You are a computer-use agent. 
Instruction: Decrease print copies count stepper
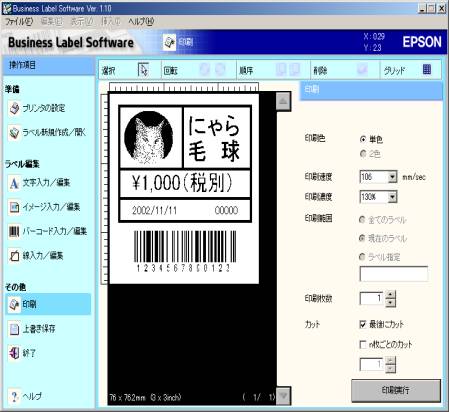[x=390, y=303]
